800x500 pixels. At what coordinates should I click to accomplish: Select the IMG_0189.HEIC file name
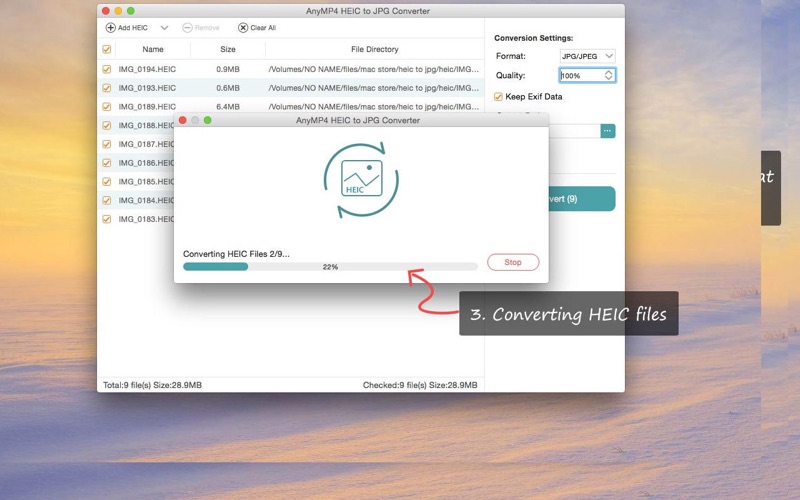point(147,107)
